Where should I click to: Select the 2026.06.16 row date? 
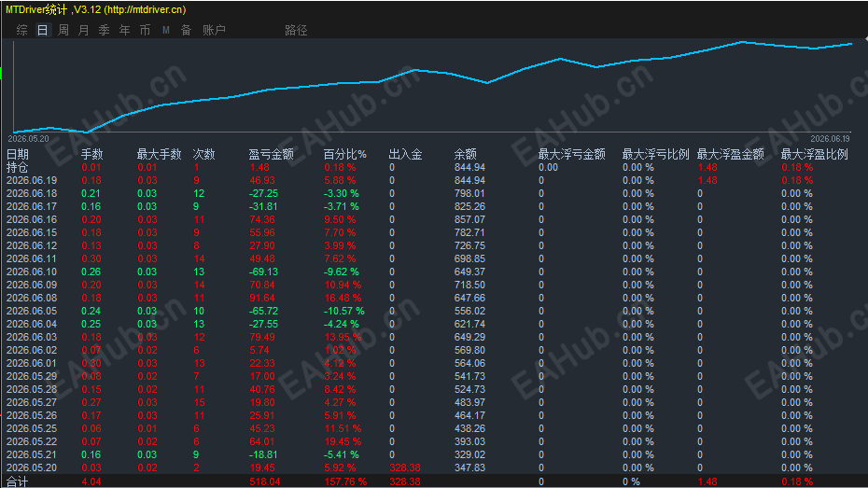pos(32,219)
